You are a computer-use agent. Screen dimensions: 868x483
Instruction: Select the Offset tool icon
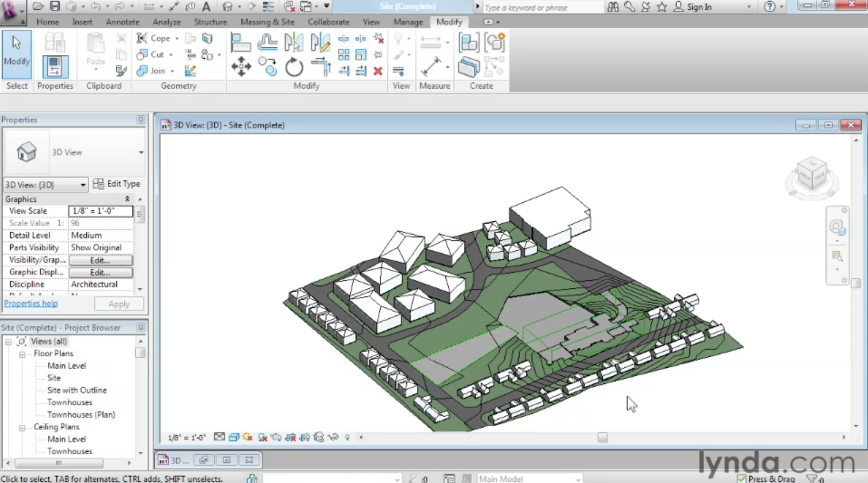pyautogui.click(x=267, y=42)
